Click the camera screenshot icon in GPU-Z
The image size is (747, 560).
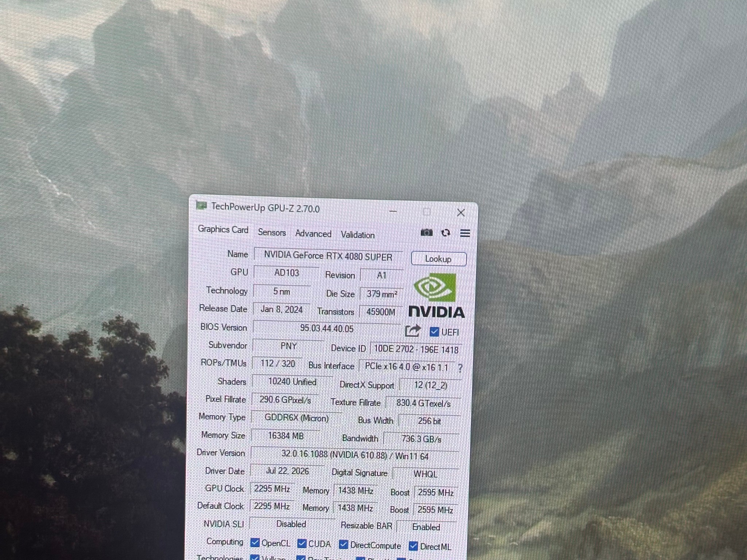pos(426,233)
